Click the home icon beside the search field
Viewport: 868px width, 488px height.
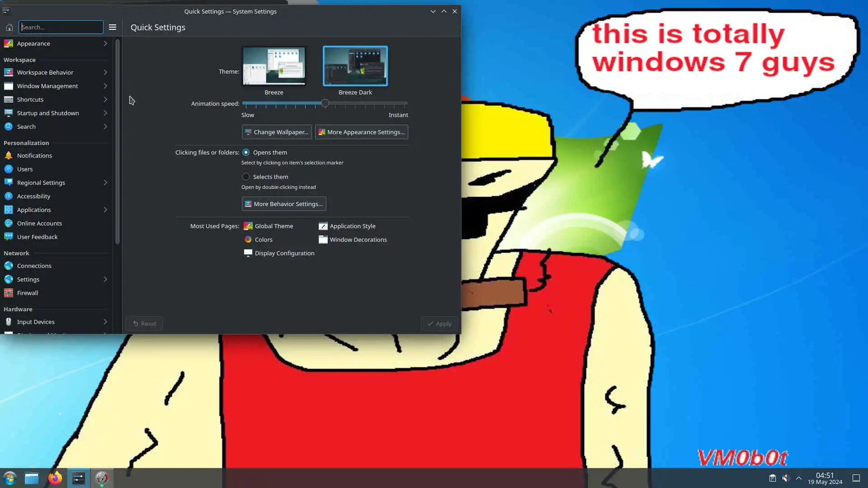point(9,27)
